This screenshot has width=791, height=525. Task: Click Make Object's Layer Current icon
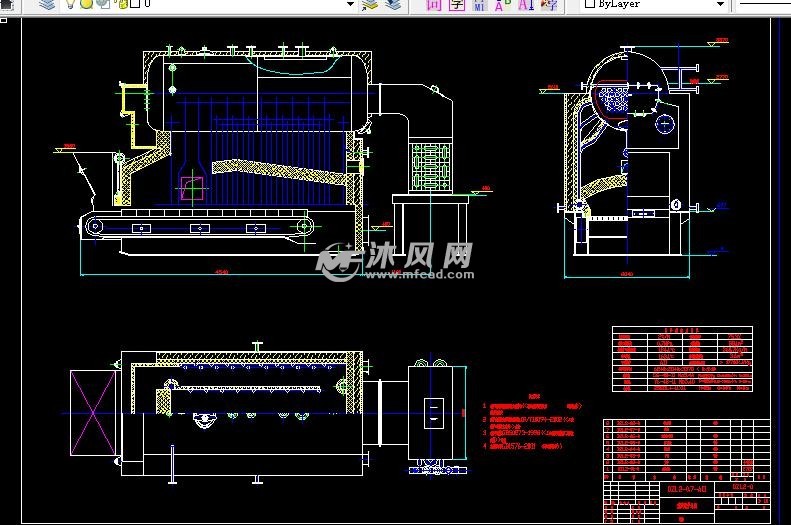370,5
